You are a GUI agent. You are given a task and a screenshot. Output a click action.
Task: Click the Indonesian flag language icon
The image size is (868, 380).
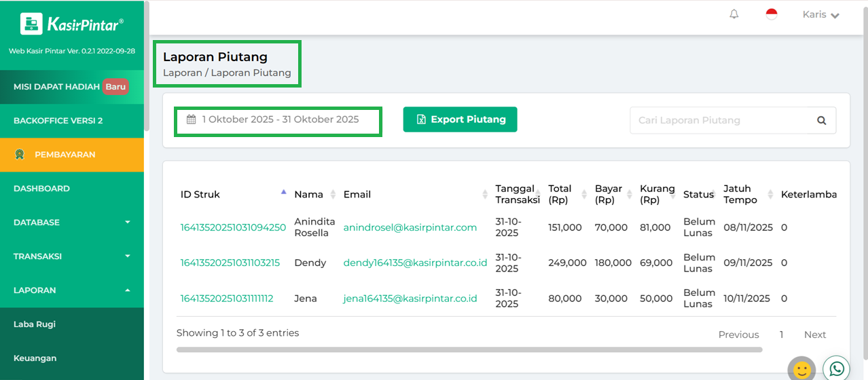[772, 14]
